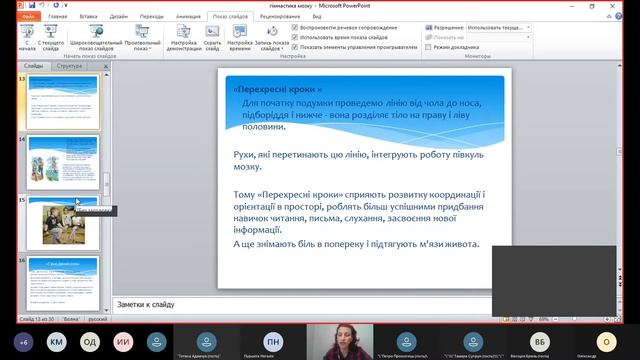640x360 pixels.
Task: Click the Save icon in quick access toolbar
Action: click(32, 5)
